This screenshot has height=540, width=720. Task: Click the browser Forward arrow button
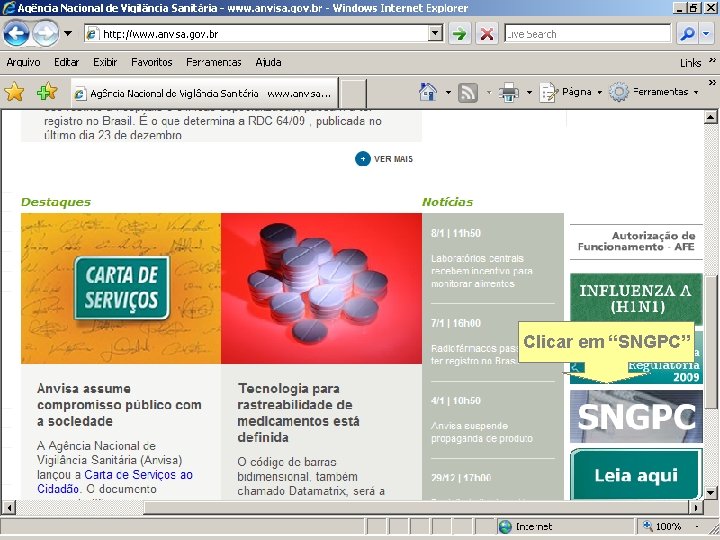pyautogui.click(x=45, y=34)
